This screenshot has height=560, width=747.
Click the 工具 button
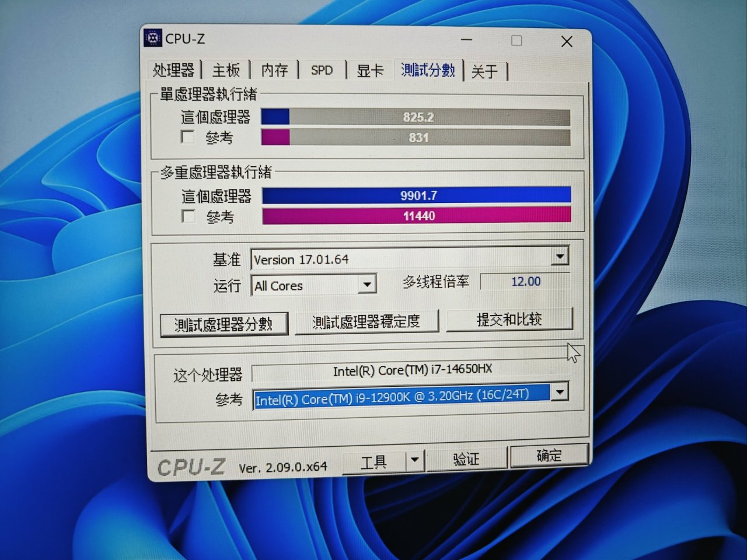tap(373, 462)
